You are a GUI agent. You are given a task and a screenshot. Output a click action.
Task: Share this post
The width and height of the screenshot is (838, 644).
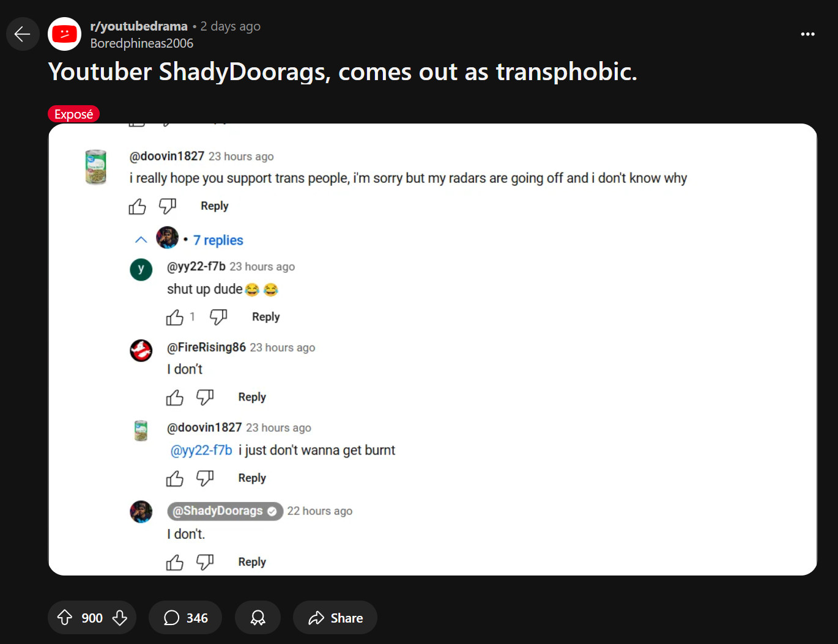tap(335, 618)
